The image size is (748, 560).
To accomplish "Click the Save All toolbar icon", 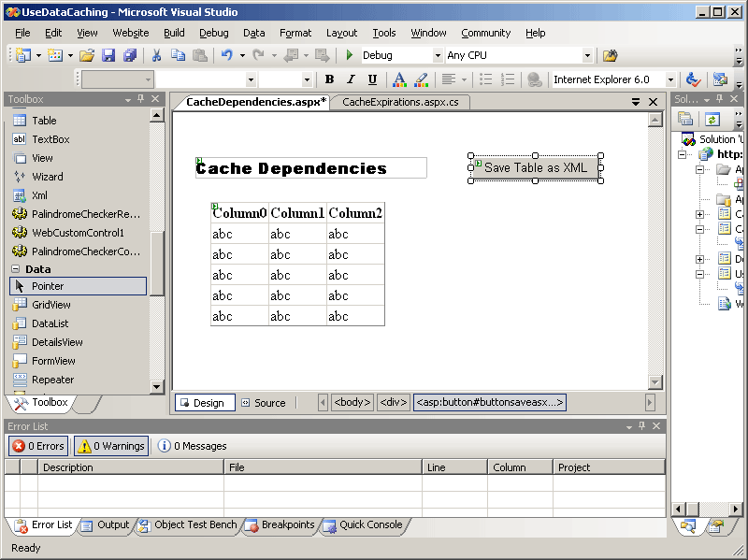I will pos(130,56).
